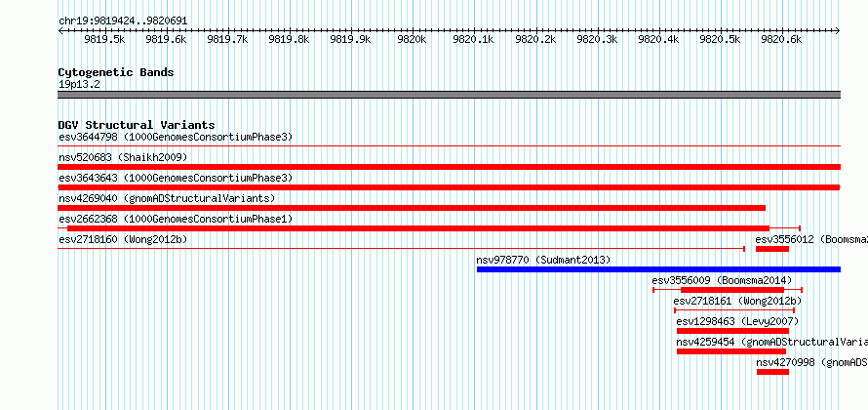Click the 9819.9k ruler tick label

(x=350, y=39)
